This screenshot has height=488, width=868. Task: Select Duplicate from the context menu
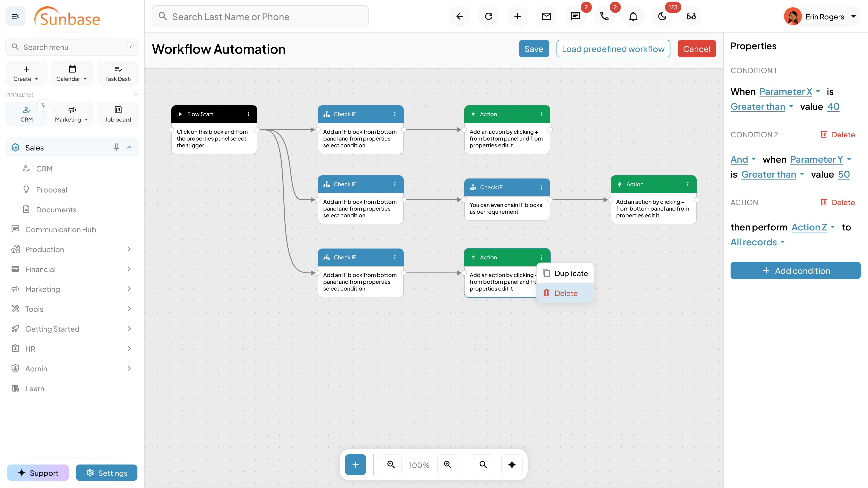[571, 273]
